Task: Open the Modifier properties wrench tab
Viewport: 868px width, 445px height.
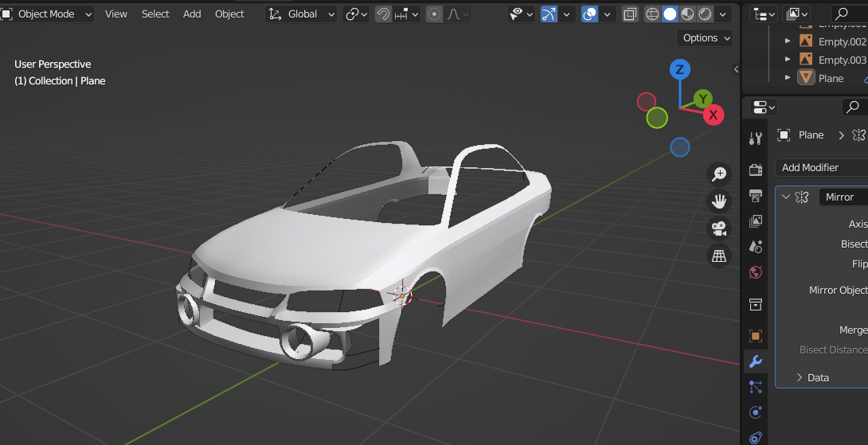Action: pos(756,361)
